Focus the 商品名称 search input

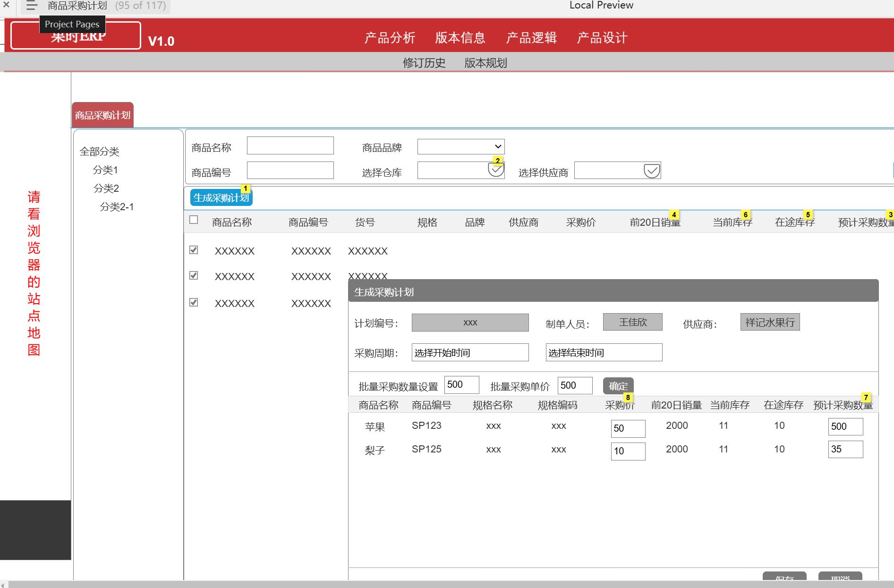coord(290,145)
